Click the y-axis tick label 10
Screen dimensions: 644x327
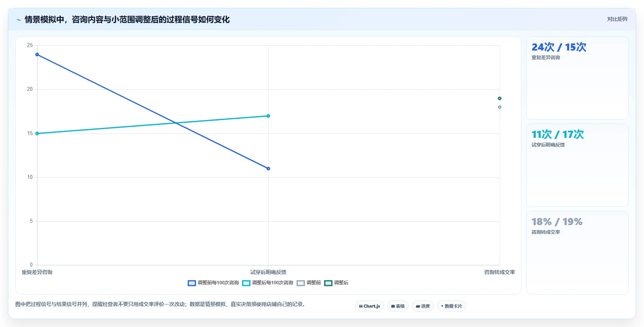pos(30,177)
